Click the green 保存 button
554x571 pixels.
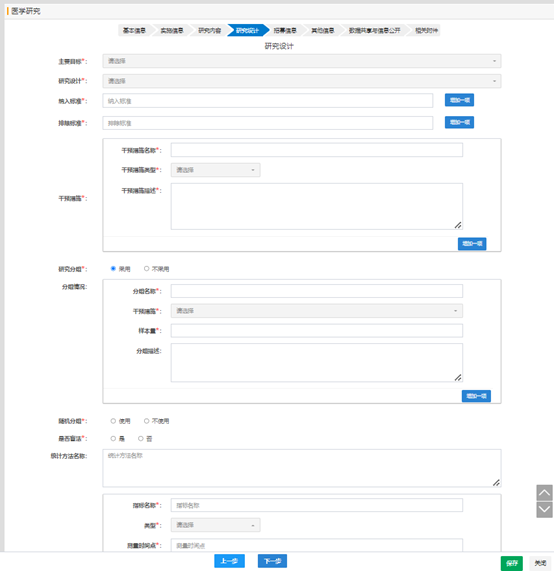coord(512,563)
